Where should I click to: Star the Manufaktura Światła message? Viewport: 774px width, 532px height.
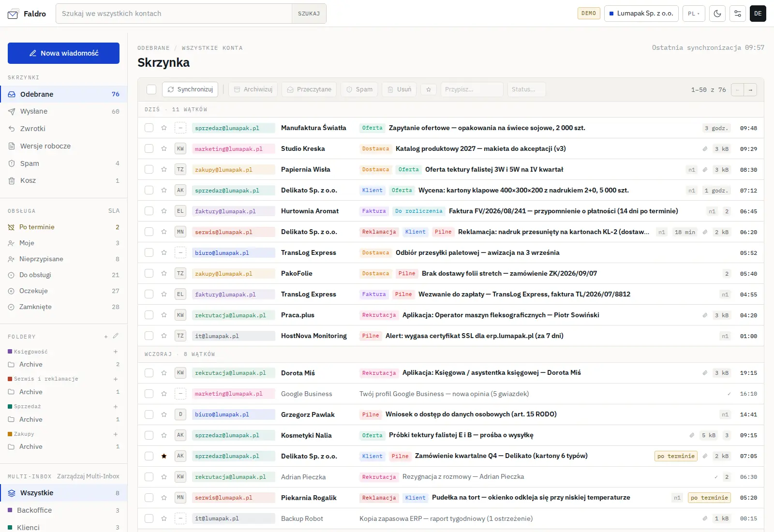point(164,128)
